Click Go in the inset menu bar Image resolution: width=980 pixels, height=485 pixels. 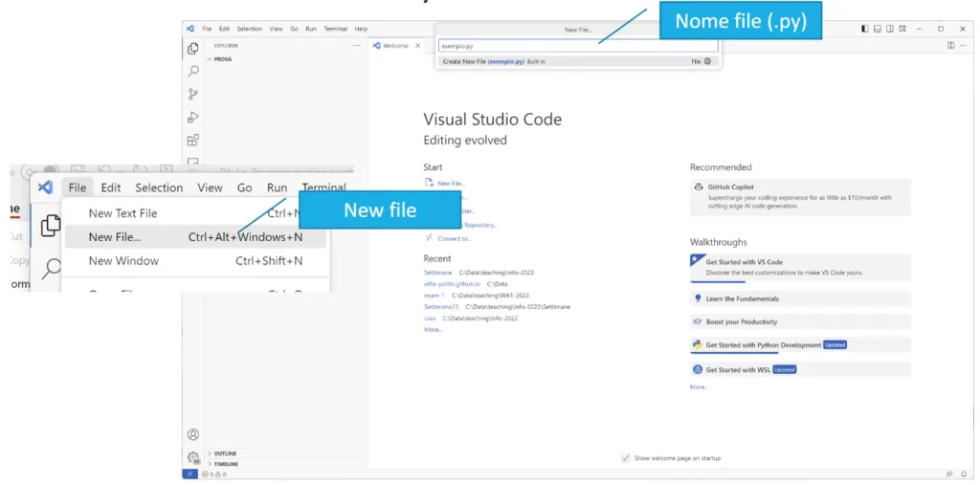tap(244, 187)
